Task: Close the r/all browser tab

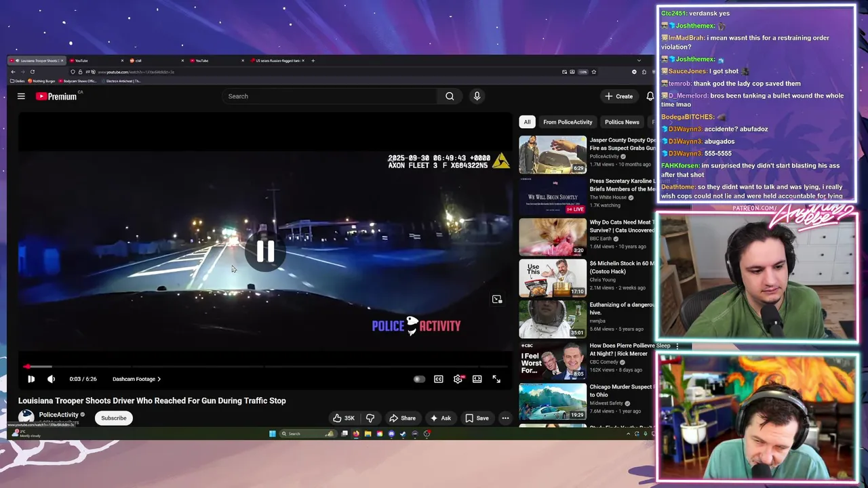Action: pos(182,60)
